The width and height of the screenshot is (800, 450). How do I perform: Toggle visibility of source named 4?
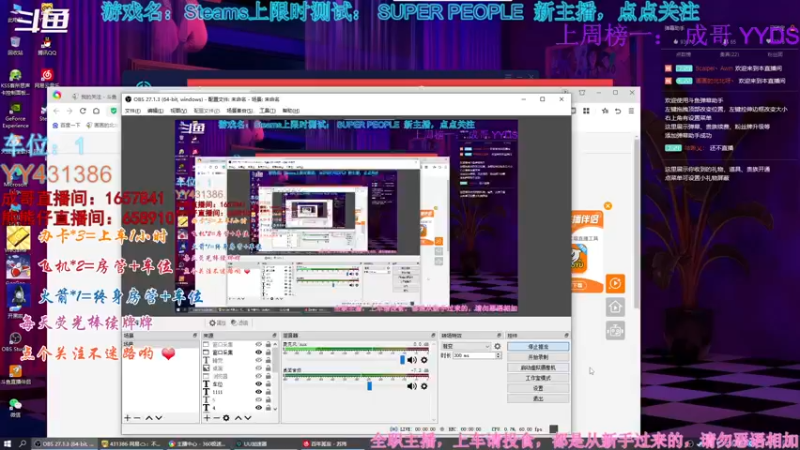point(259,408)
